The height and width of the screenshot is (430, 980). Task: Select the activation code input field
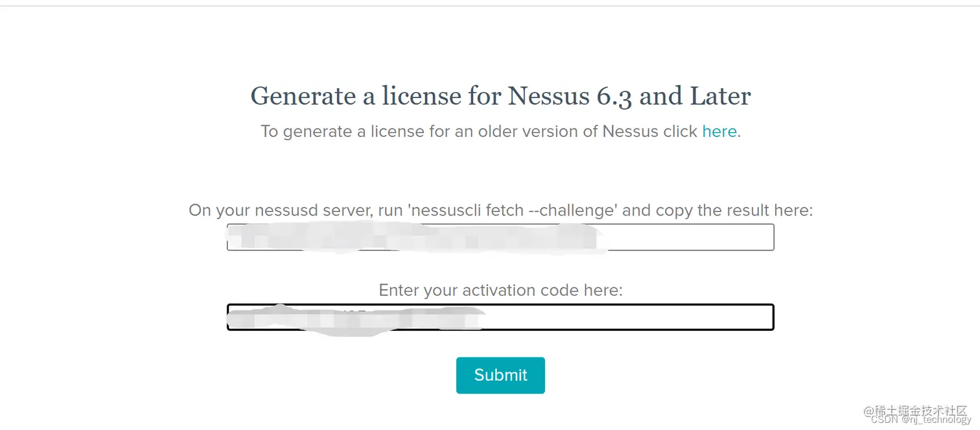(499, 317)
